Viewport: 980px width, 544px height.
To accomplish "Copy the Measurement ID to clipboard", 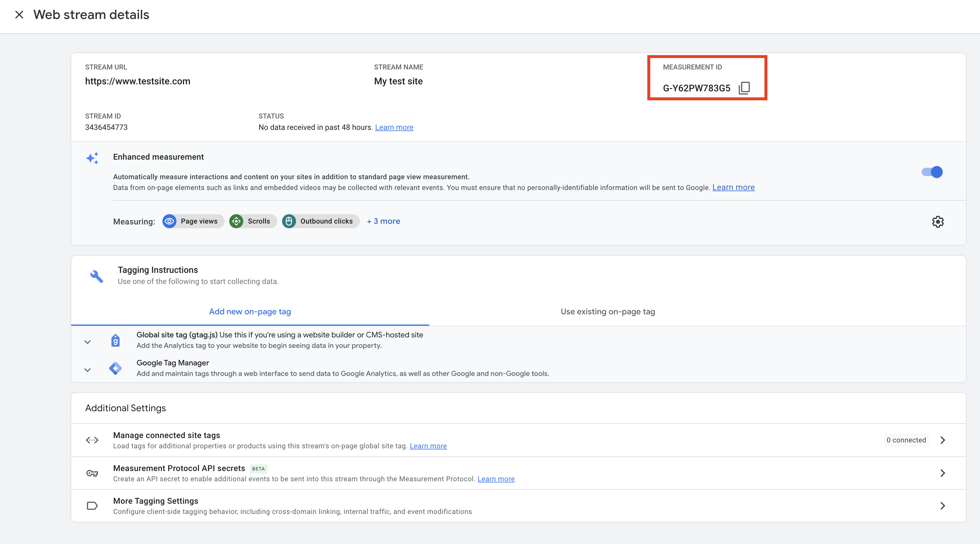I will tap(744, 88).
